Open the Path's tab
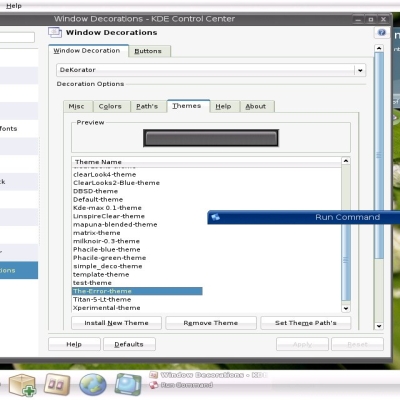This screenshot has width=400, height=400. [x=148, y=106]
